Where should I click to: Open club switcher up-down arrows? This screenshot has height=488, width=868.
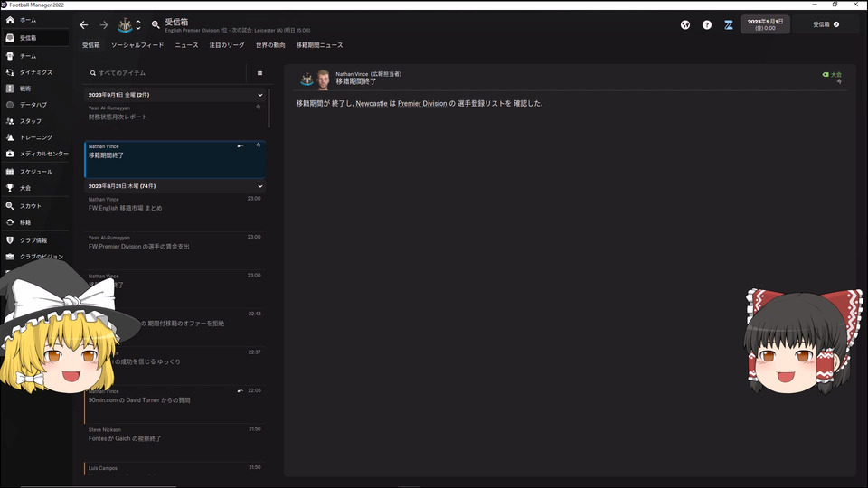click(138, 25)
